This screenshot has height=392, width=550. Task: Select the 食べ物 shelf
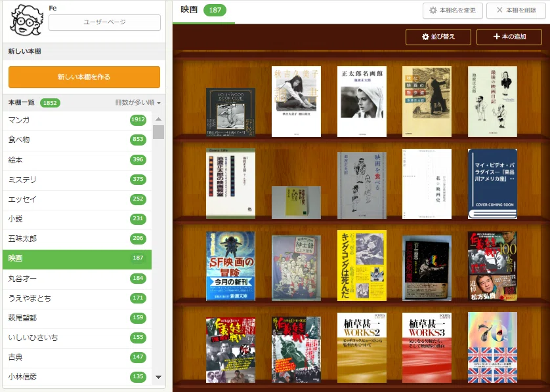coord(77,140)
